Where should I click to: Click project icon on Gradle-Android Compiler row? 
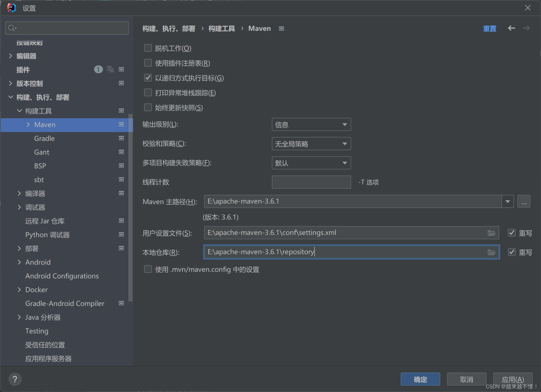pyautogui.click(x=121, y=303)
